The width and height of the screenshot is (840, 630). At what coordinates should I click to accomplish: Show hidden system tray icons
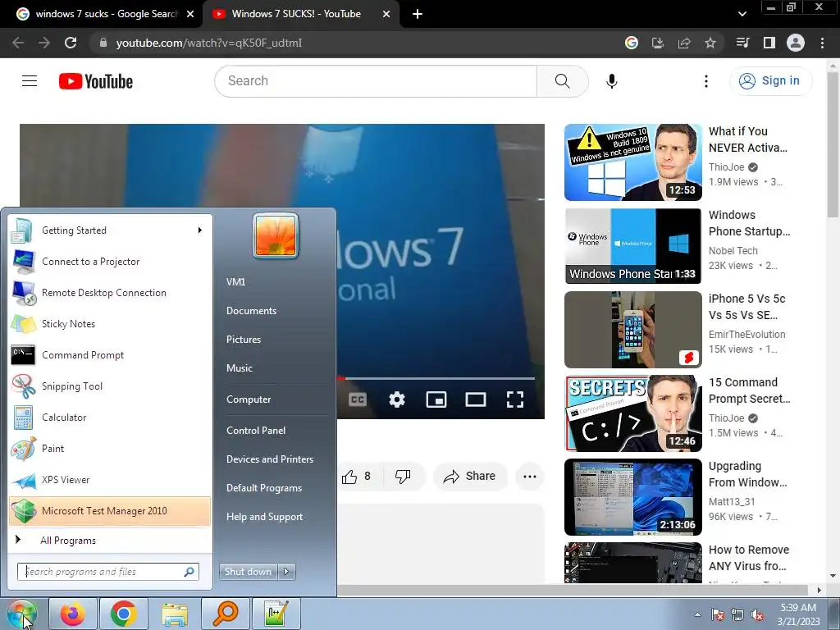click(697, 614)
